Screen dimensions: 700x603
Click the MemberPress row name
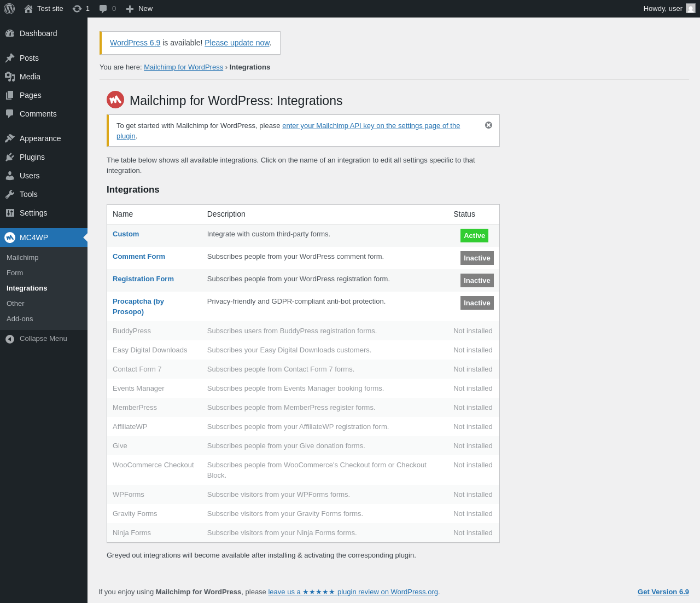click(x=135, y=408)
